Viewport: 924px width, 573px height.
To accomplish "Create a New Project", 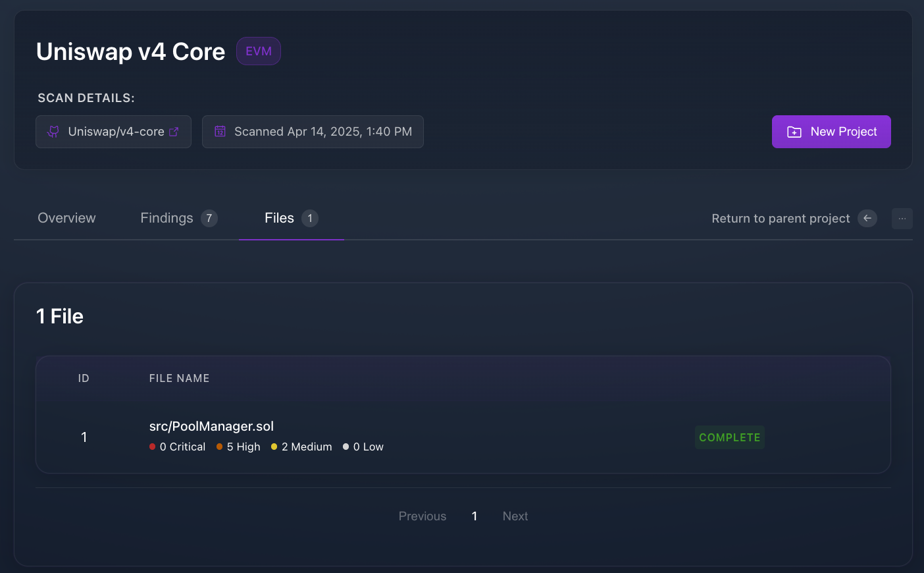I will pyautogui.click(x=831, y=132).
